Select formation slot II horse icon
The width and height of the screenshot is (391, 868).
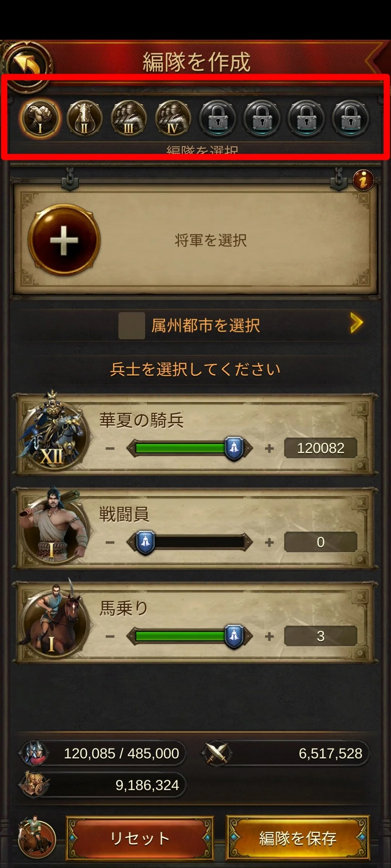pyautogui.click(x=84, y=118)
